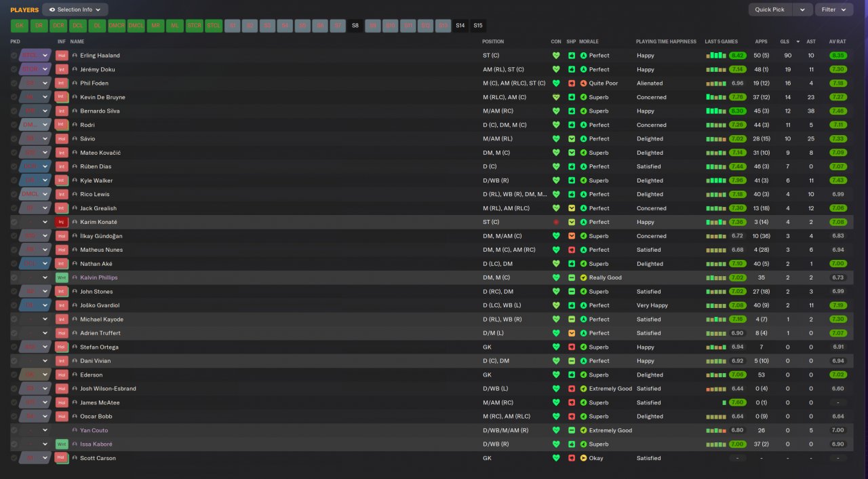Click person icon next to Ederson's name
Screen dimensions: 868x479
pos(75,375)
